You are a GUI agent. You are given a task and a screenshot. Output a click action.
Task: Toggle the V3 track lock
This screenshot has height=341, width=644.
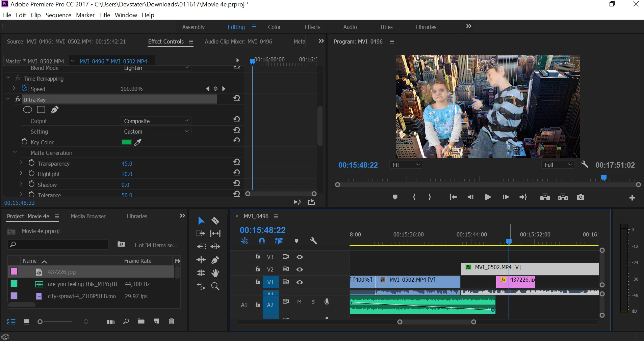coord(258,256)
